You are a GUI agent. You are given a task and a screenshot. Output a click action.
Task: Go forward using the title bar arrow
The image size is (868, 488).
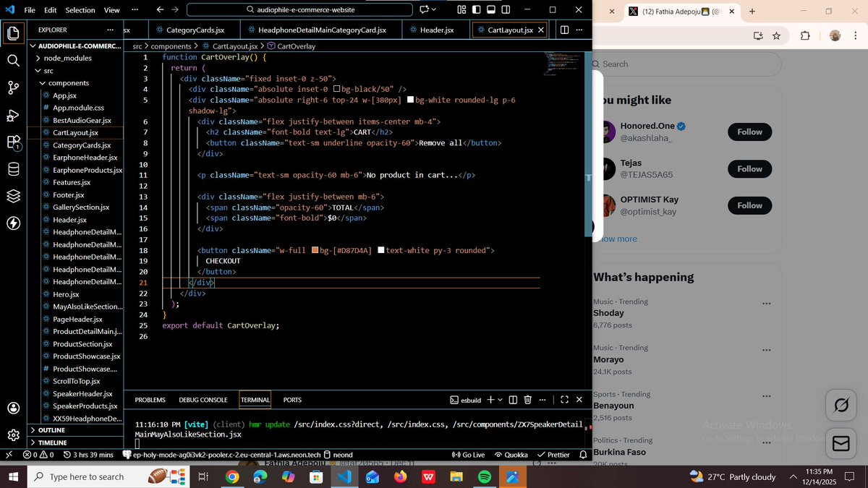tap(175, 9)
